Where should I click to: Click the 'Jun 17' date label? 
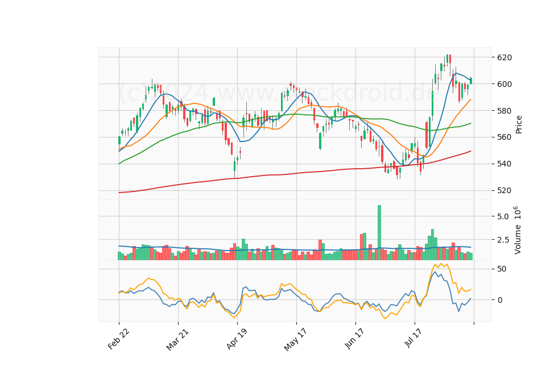coord(354,339)
